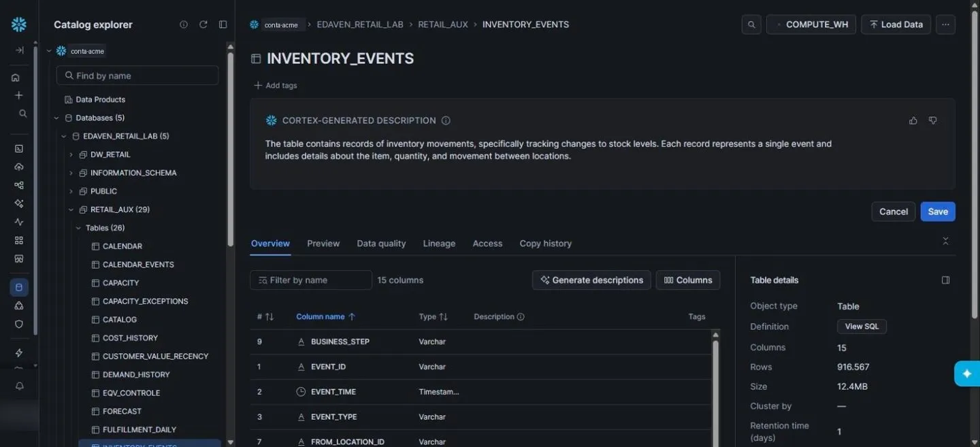The image size is (980, 447).
Task: Click the Load Data button
Action: click(895, 24)
